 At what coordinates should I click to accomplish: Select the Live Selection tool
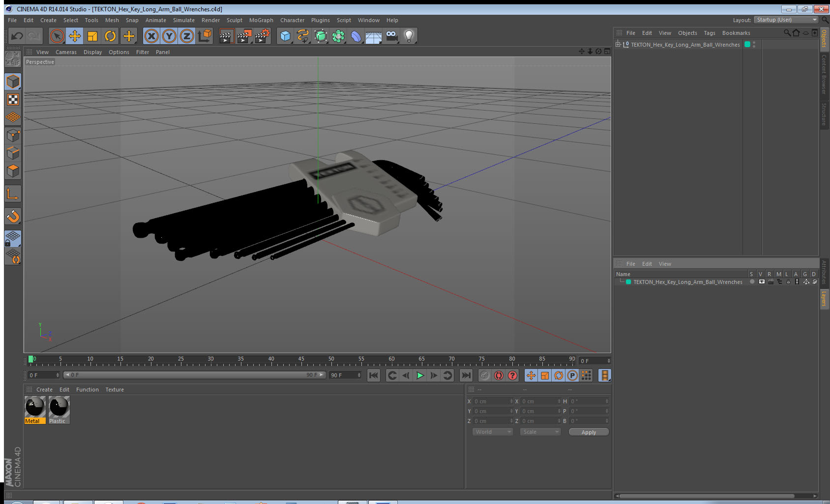[57, 36]
